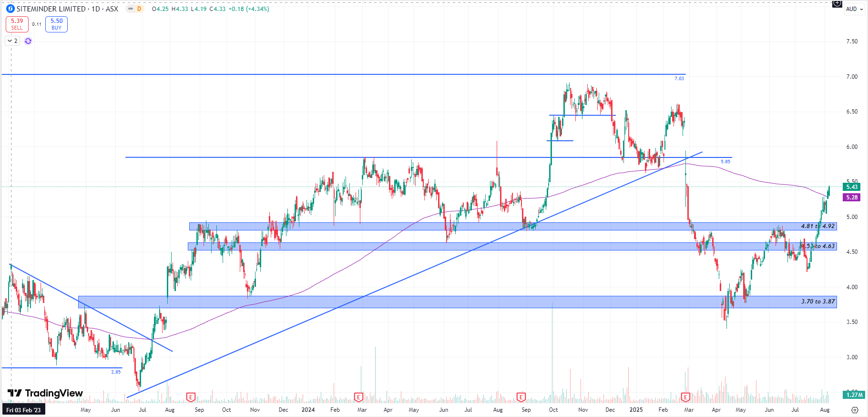This screenshot has height=417, width=868.
Task: Click the purple refresh indicator icon
Action: click(x=28, y=41)
